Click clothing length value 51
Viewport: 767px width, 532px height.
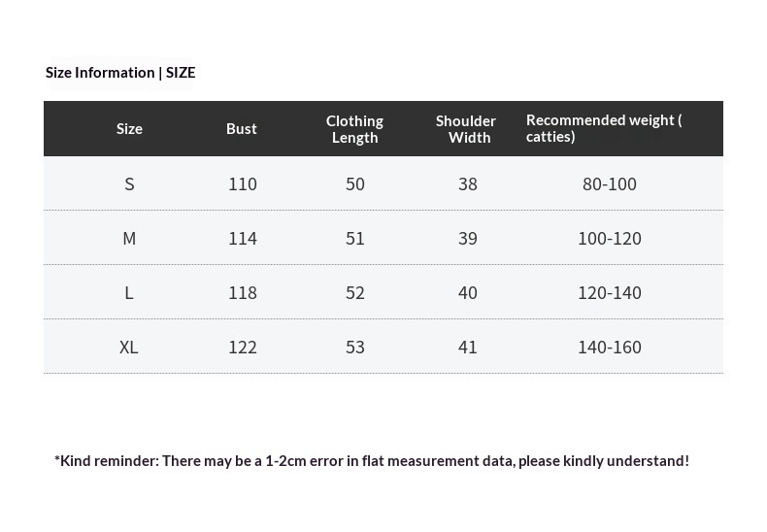[355, 238]
